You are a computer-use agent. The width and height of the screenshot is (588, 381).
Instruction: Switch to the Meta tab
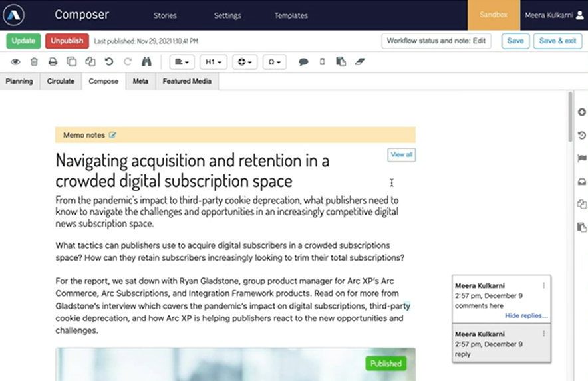(x=140, y=81)
